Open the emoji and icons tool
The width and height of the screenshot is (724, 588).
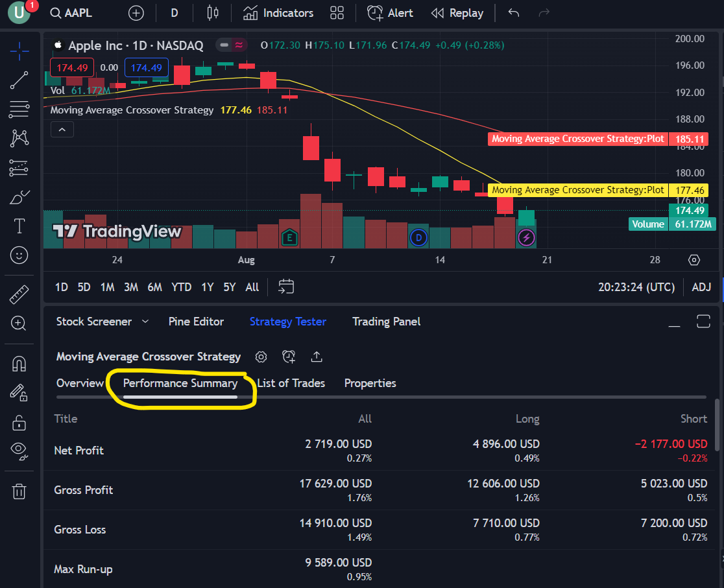(19, 255)
